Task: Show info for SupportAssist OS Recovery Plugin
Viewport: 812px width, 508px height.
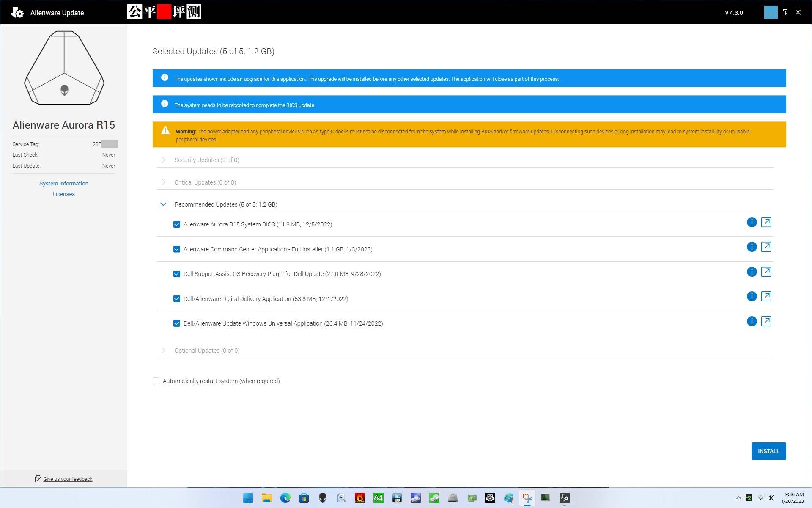Action: 751,272
